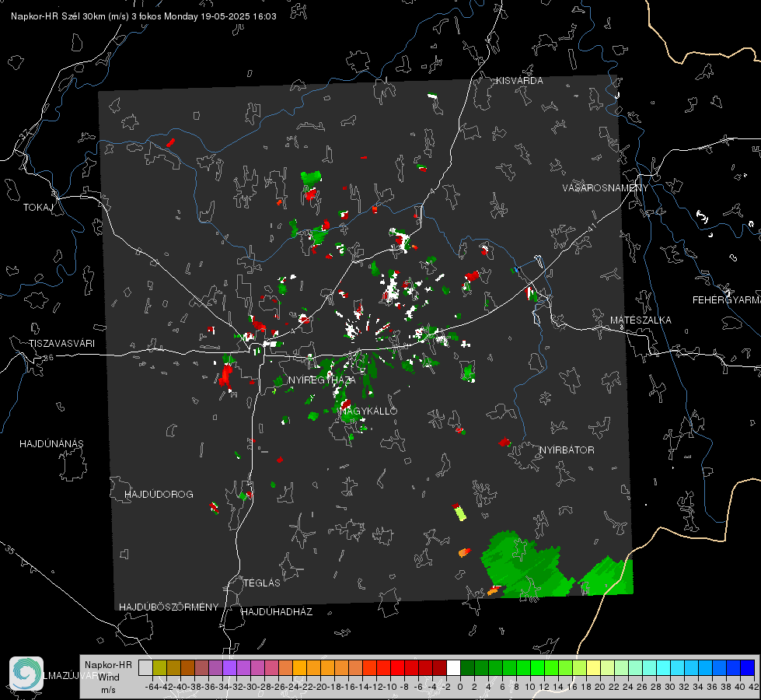Click the TOKAJ town label
This screenshot has height=700, width=761.
[x=38, y=208]
